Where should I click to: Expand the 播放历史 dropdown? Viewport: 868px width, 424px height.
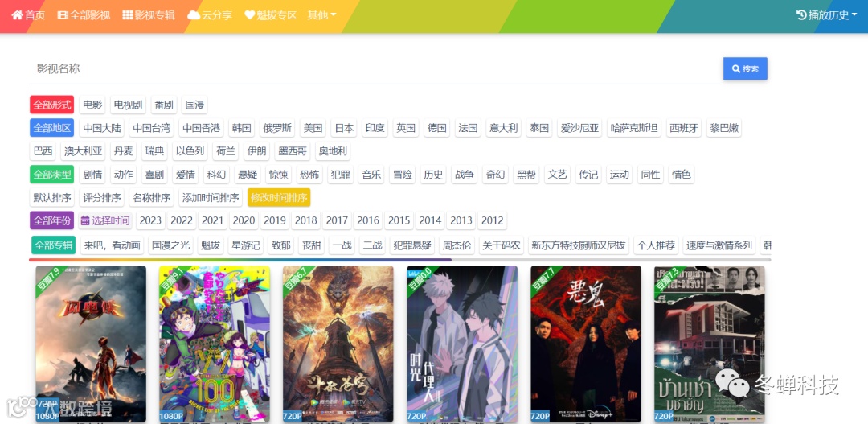pos(826,15)
